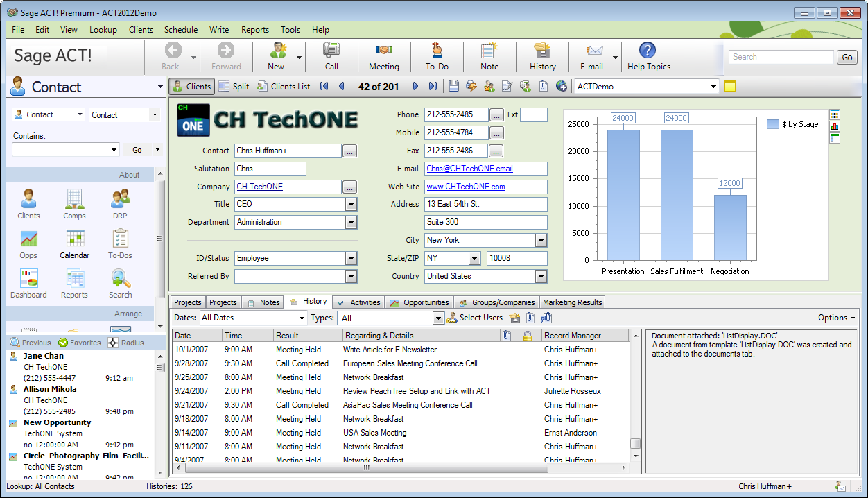Screen dimensions: 868x498
Task: Toggle the Clients detail view button
Action: pos(191,87)
